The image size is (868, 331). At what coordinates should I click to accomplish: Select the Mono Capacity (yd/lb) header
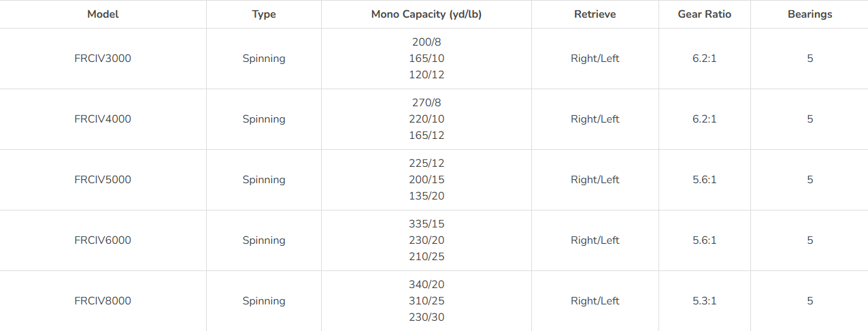pos(427,14)
